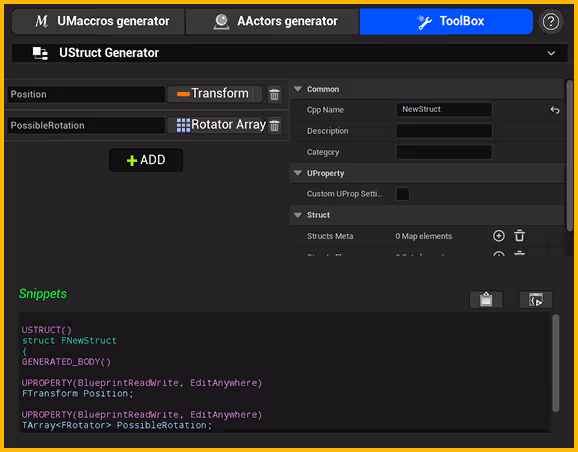Click the 0 Map elements value

pyautogui.click(x=424, y=236)
